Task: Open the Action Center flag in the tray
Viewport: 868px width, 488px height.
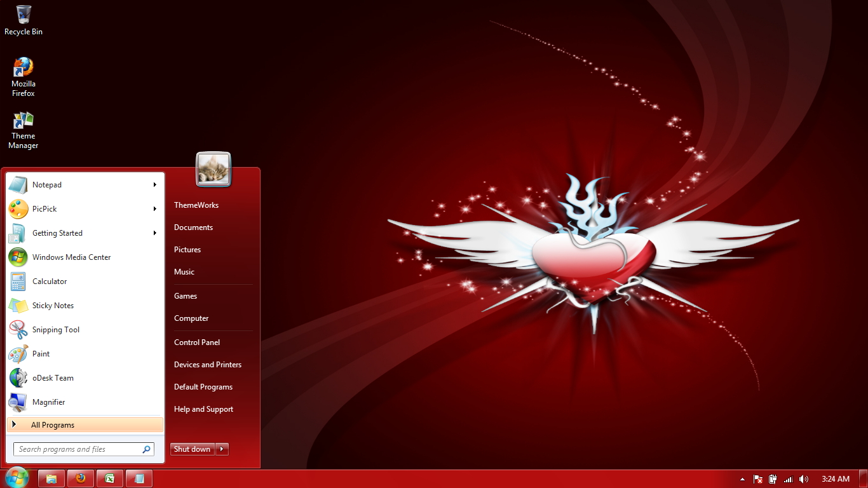Action: [757, 479]
